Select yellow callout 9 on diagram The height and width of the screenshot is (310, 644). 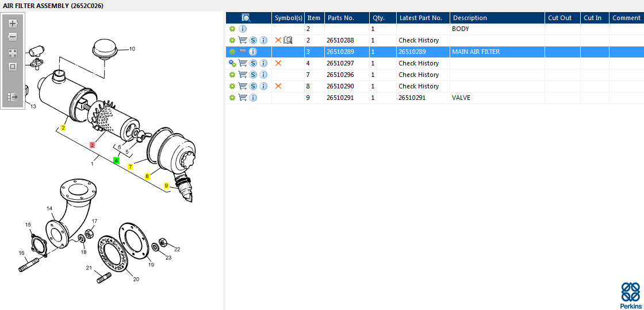(166, 185)
